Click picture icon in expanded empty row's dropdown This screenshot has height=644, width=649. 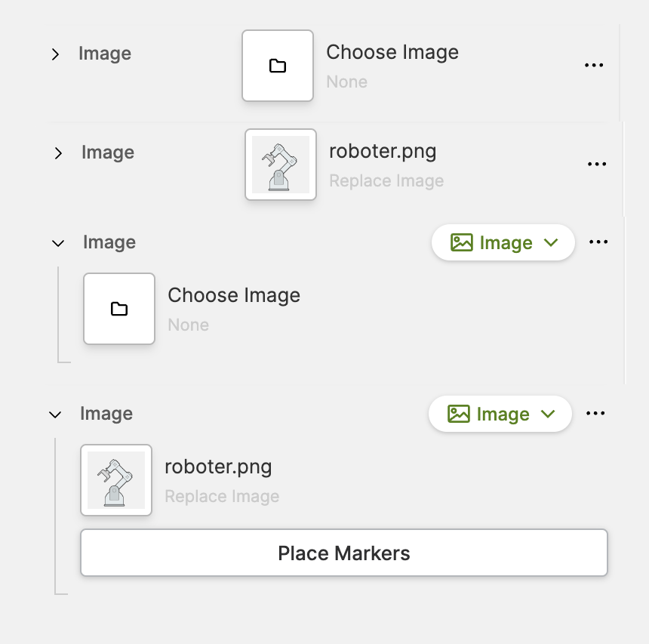[x=462, y=243]
